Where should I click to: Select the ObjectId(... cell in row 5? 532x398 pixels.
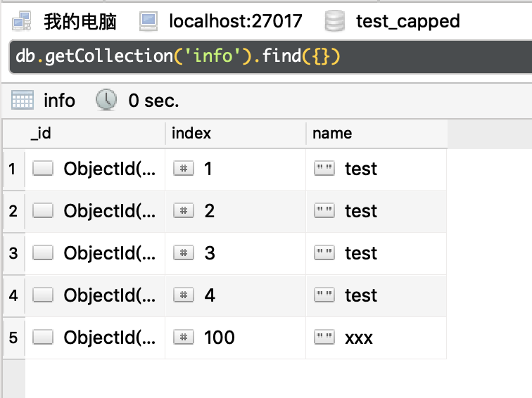(95, 338)
